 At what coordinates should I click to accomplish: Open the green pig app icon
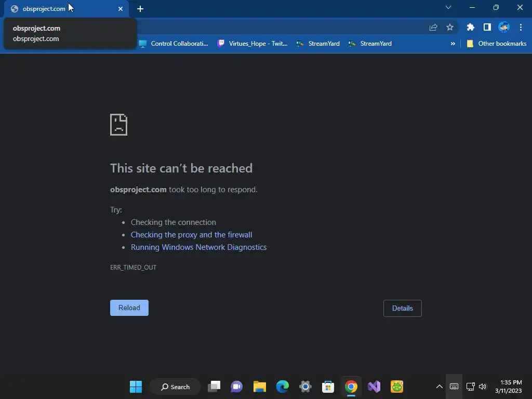396,387
